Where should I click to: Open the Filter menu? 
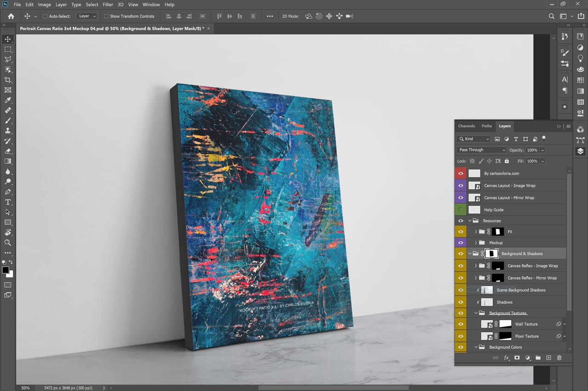pos(108,5)
